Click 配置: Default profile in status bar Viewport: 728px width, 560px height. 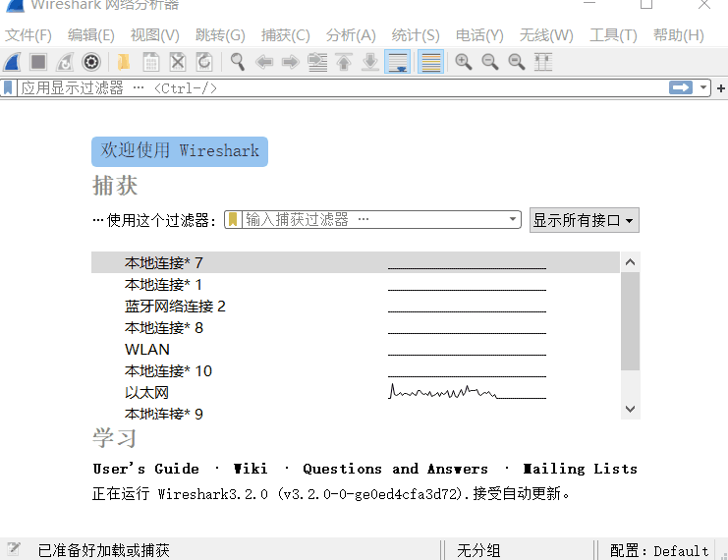(659, 551)
